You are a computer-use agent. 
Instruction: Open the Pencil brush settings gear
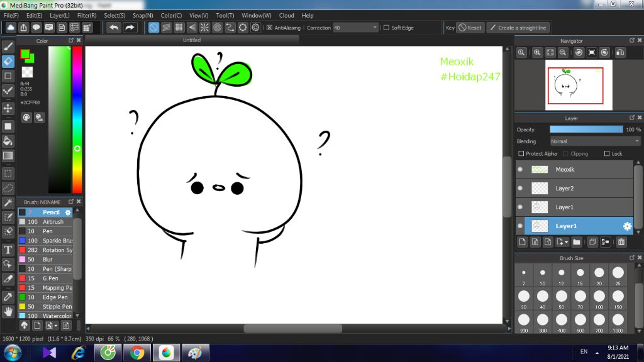click(68, 212)
